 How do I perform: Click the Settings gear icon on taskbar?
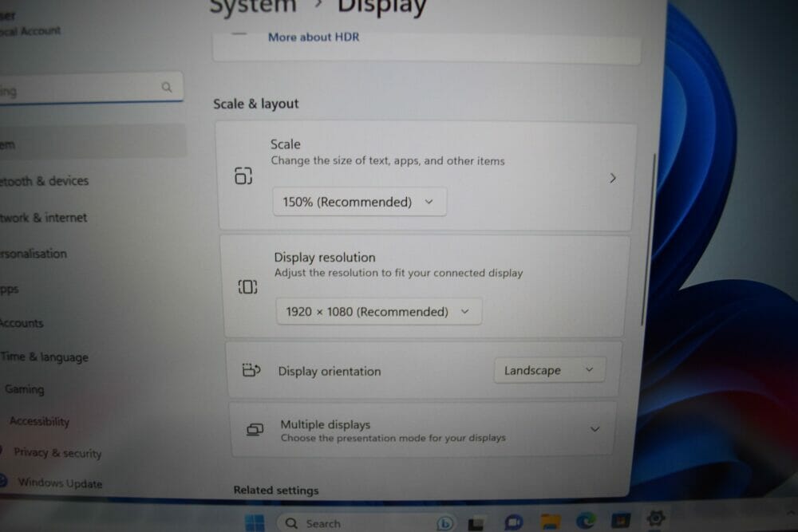click(x=655, y=518)
